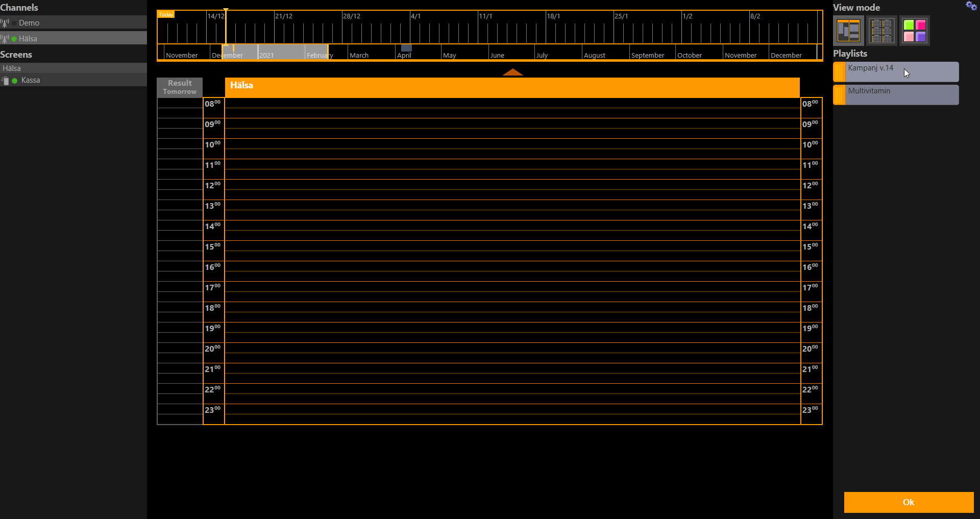
Task: Collapse the timeline using the orange arrow
Action: (512, 72)
